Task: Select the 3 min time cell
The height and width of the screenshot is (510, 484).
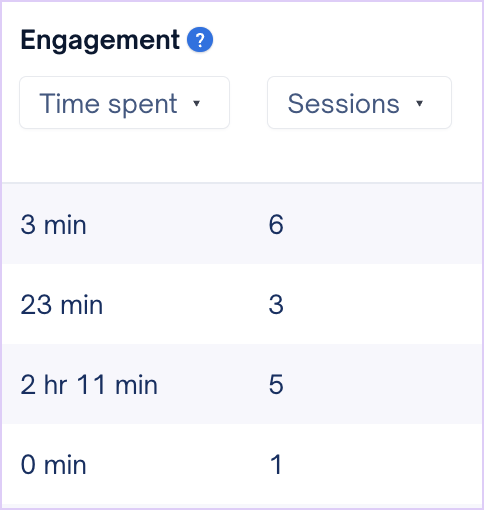Action: [x=53, y=225]
